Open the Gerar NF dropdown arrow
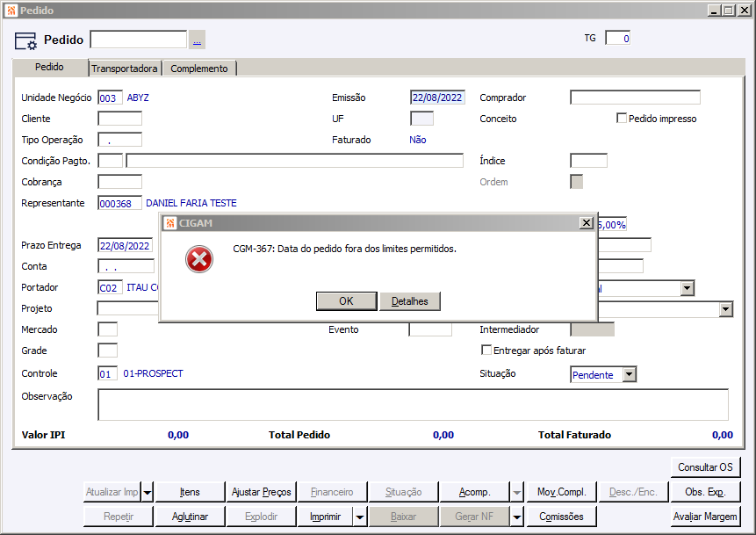The height and width of the screenshot is (535, 756). click(x=517, y=517)
